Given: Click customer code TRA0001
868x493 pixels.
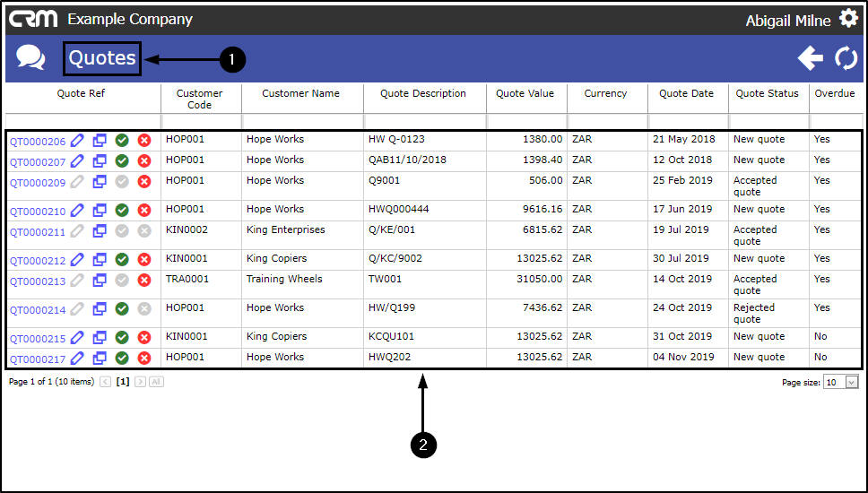Looking at the screenshot, I should [x=187, y=279].
